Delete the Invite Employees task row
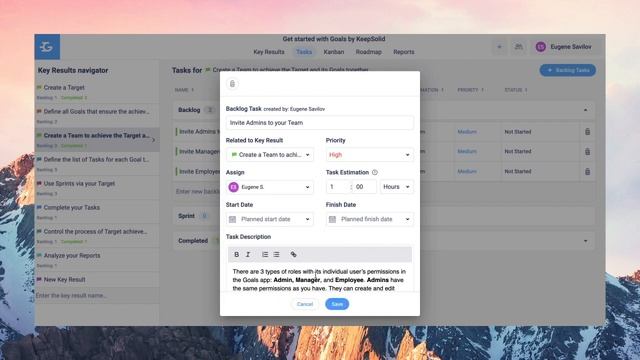This screenshot has height=360, width=640. pos(587,171)
